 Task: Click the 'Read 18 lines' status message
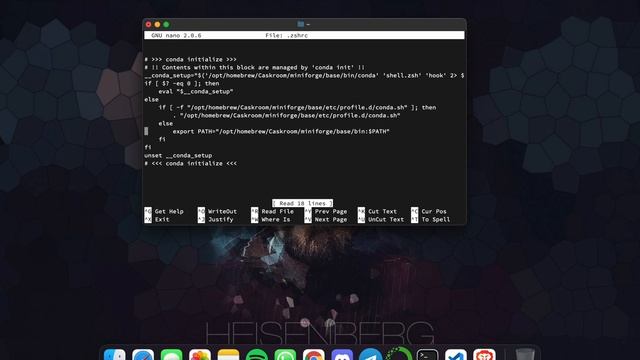tap(302, 203)
